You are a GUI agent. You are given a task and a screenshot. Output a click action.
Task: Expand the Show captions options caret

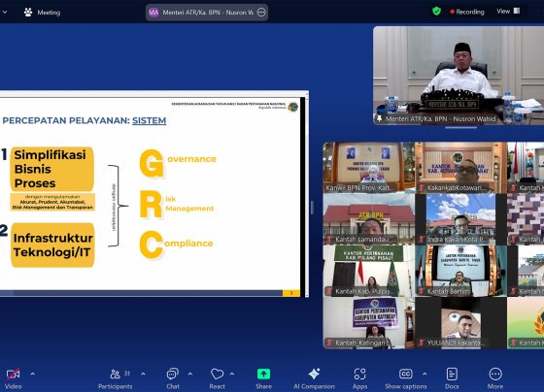click(425, 374)
